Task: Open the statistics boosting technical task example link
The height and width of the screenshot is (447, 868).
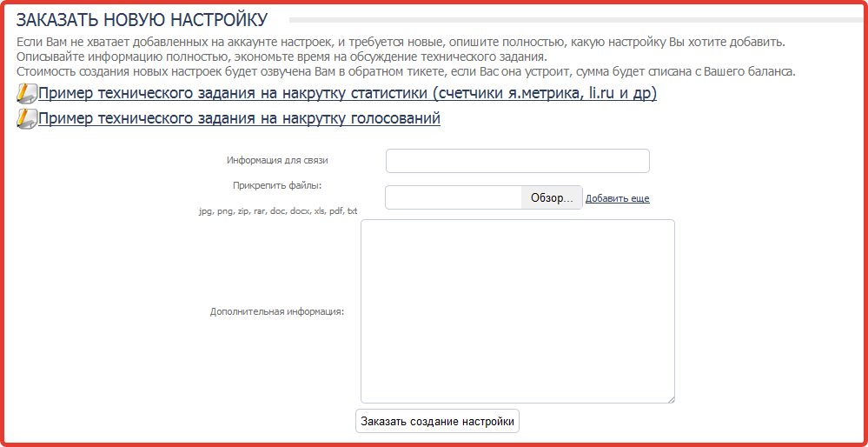Action: click(347, 94)
